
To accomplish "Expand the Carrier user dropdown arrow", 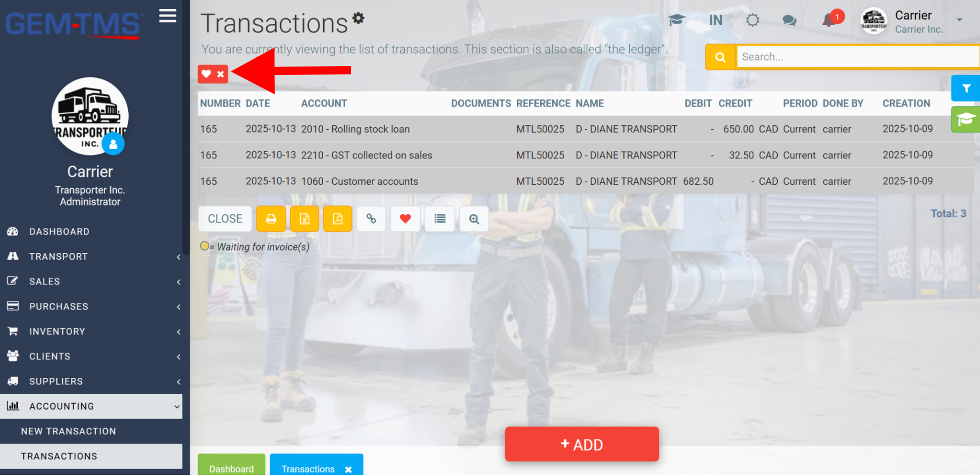I will coord(959,20).
